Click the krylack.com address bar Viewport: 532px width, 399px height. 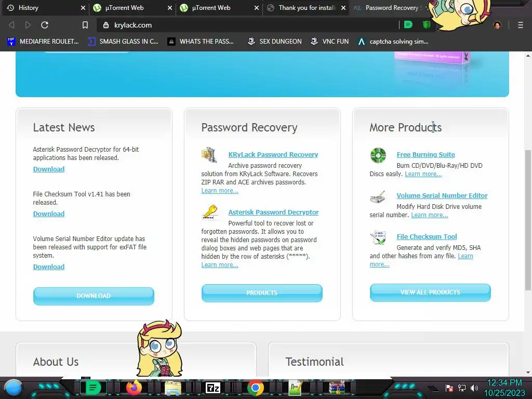coord(248,25)
